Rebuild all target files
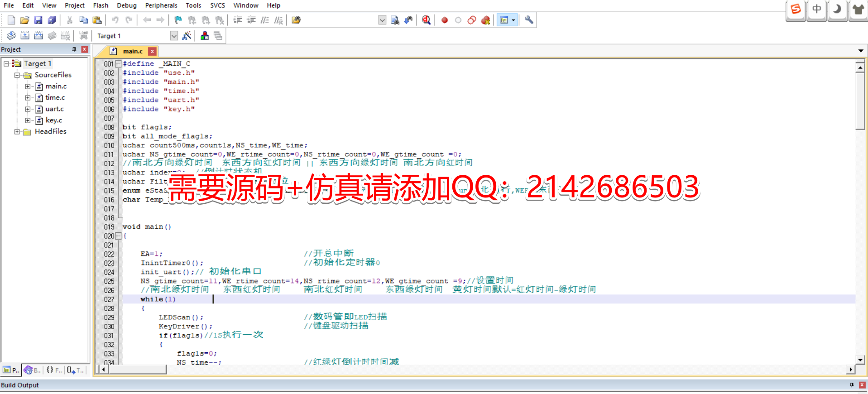 [38, 36]
